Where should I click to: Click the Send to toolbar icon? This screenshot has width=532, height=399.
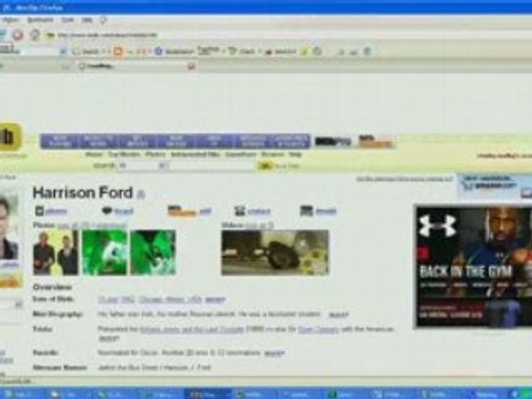point(270,52)
